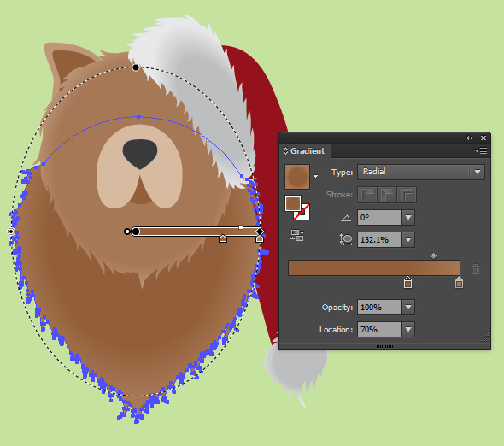Image resolution: width=504 pixels, height=446 pixels.
Task: Expand the Opacity dropdown arrow
Action: (x=408, y=307)
